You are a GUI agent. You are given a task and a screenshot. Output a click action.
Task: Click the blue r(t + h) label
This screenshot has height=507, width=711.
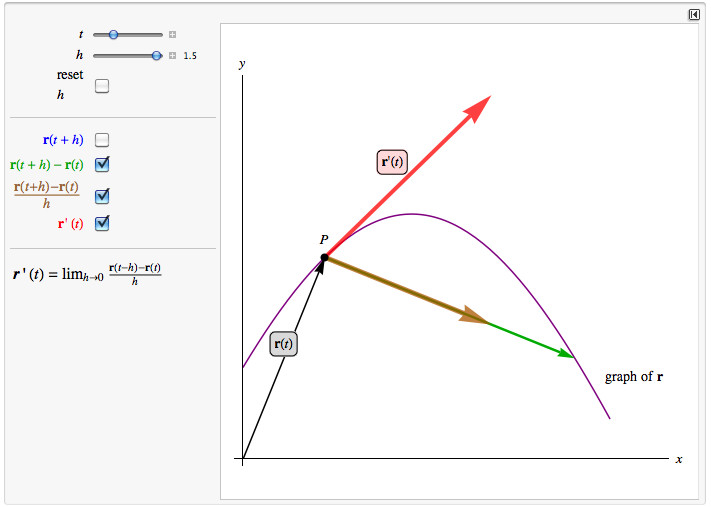pyautogui.click(x=63, y=140)
